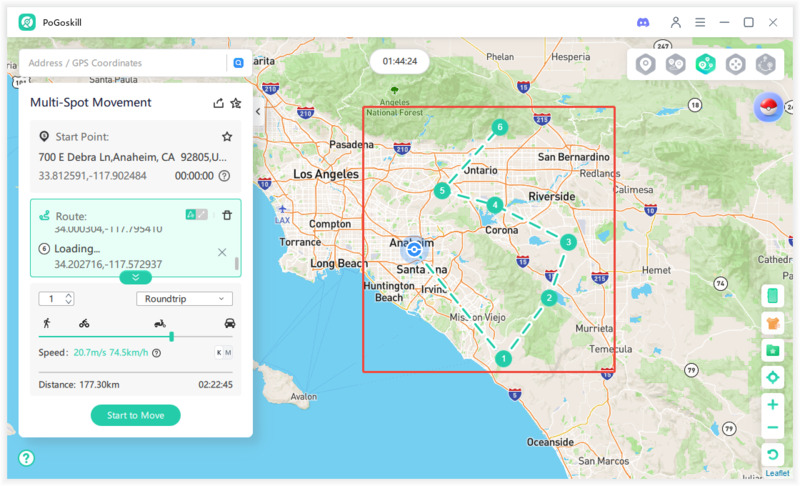Delete the route with trash icon
Image resolution: width=800 pixels, height=486 pixels.
(x=227, y=215)
